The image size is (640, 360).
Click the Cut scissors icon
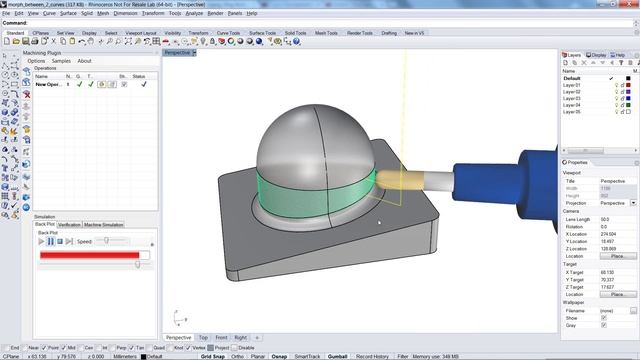pyautogui.click(x=53, y=41)
